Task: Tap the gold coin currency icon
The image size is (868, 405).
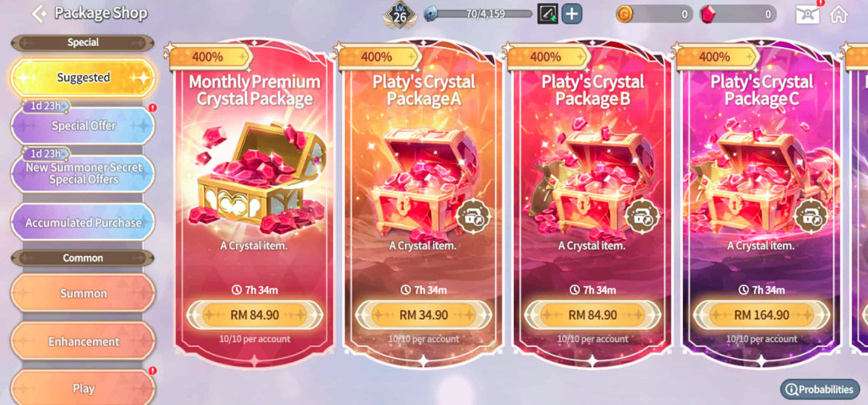Action: pos(624,14)
